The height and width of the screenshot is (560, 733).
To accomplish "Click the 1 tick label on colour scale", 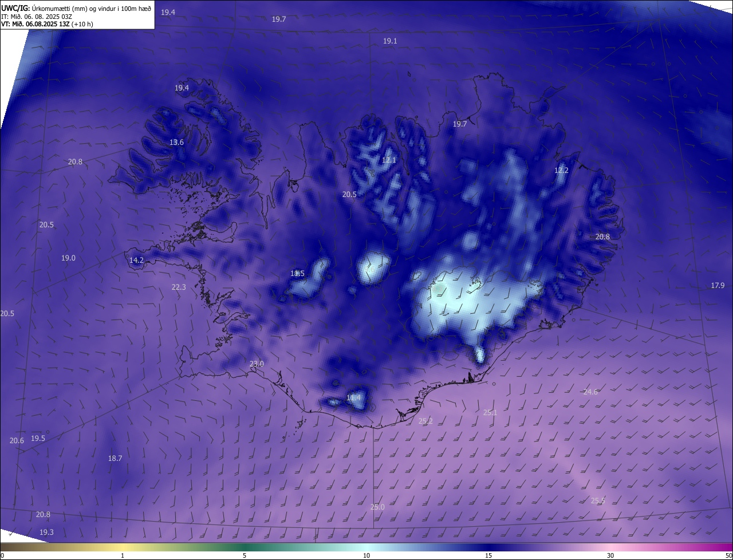I will (123, 556).
